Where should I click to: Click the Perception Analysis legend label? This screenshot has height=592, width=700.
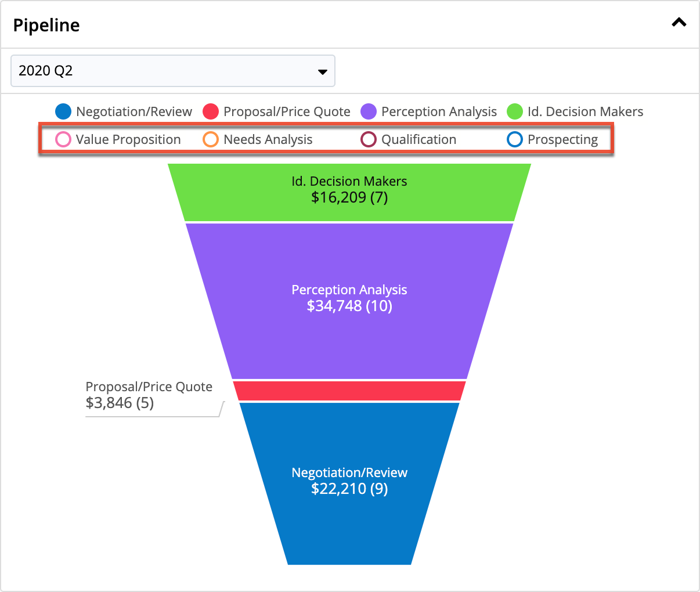point(439,111)
